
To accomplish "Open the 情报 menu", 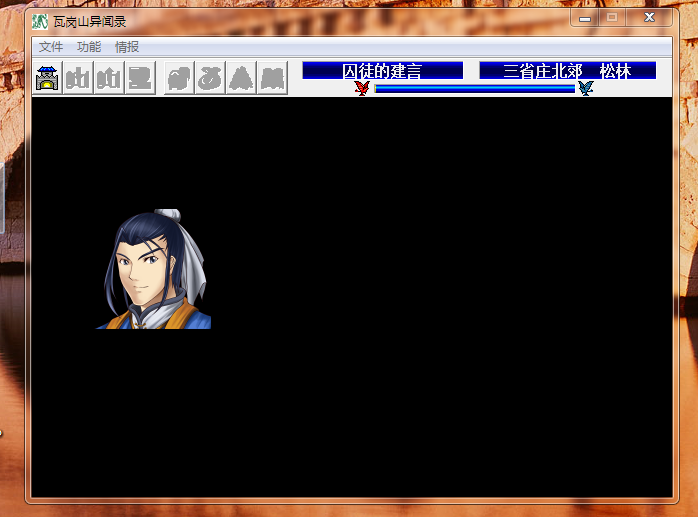I will tap(127, 47).
